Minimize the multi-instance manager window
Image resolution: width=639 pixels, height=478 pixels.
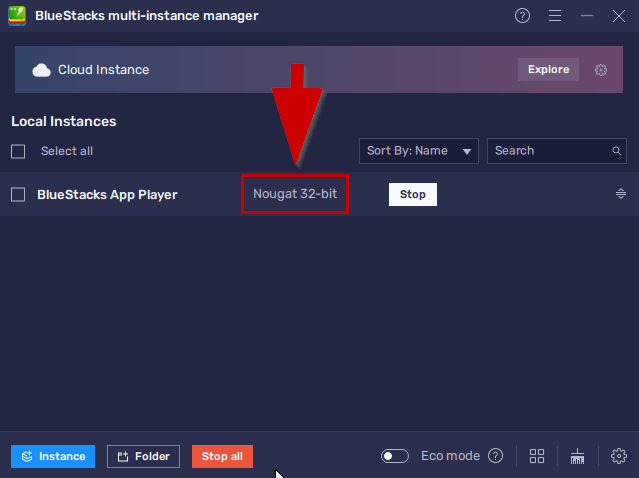tap(587, 16)
